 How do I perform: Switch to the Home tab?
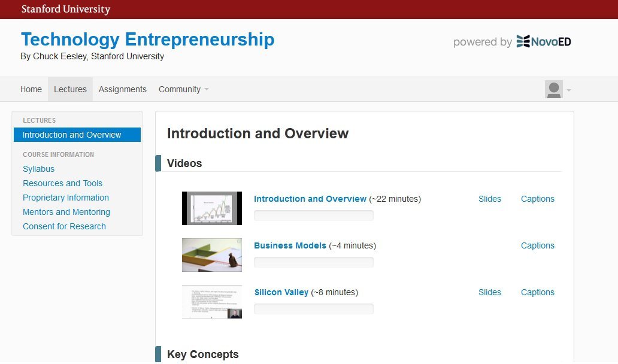(x=31, y=89)
